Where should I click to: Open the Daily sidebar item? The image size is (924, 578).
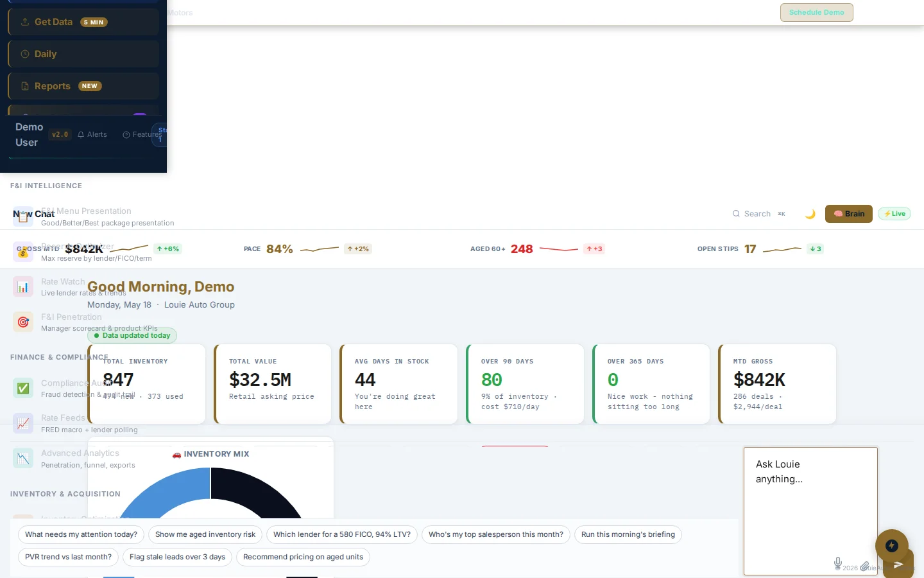tap(83, 54)
